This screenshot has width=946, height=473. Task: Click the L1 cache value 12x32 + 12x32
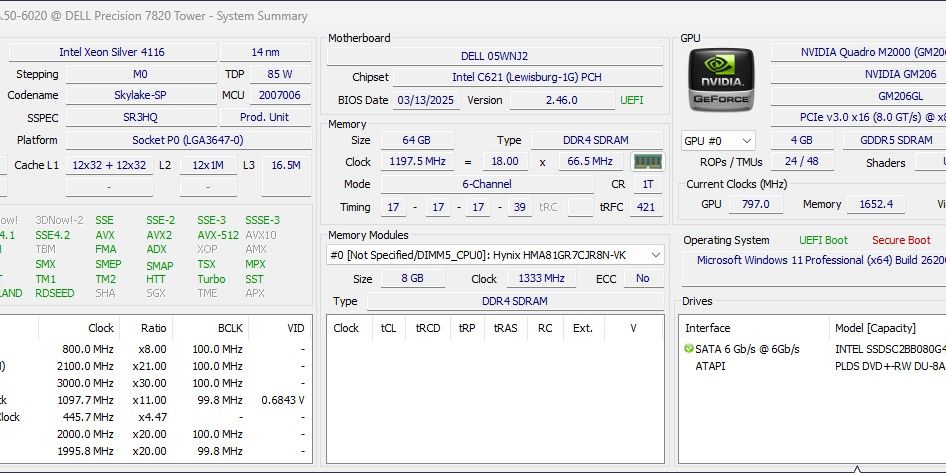(x=109, y=165)
